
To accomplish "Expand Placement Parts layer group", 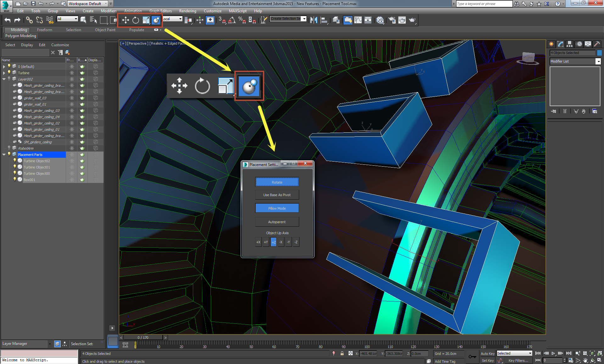I will [4, 154].
